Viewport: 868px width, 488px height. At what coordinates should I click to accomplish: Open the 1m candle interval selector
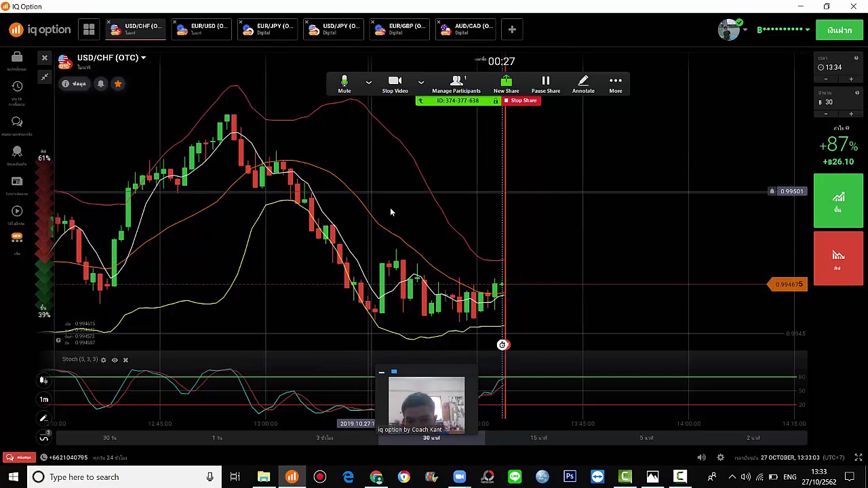coord(44,399)
